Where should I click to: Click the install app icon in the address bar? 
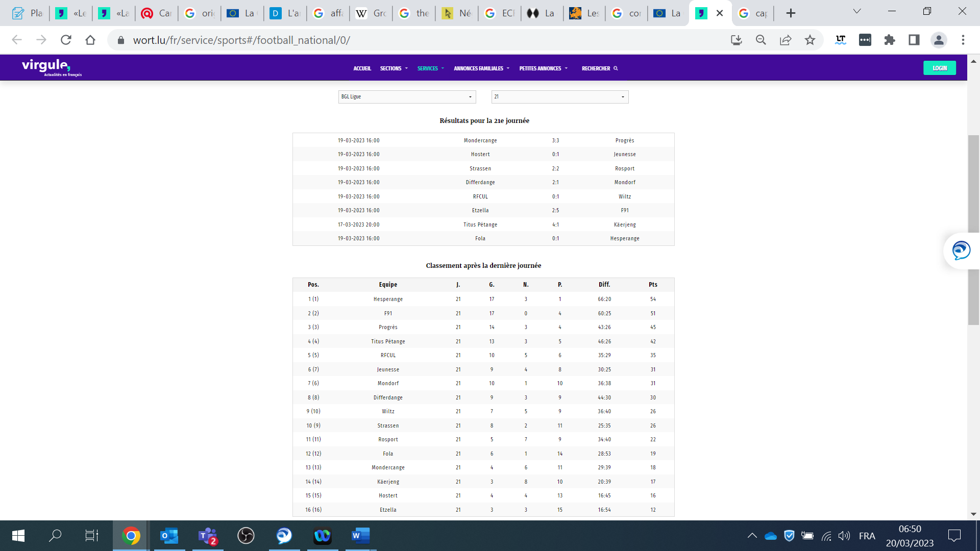(x=737, y=40)
